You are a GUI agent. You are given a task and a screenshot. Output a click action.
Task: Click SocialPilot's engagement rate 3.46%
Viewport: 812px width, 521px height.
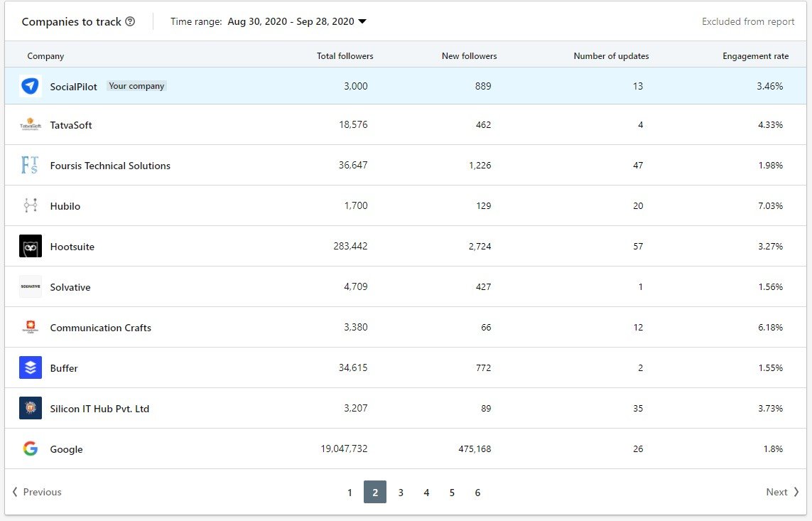(x=770, y=86)
